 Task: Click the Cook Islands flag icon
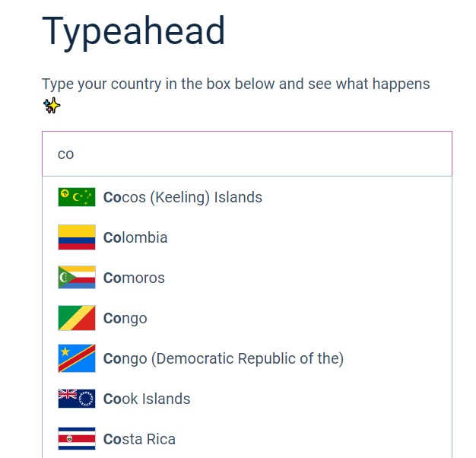77,399
